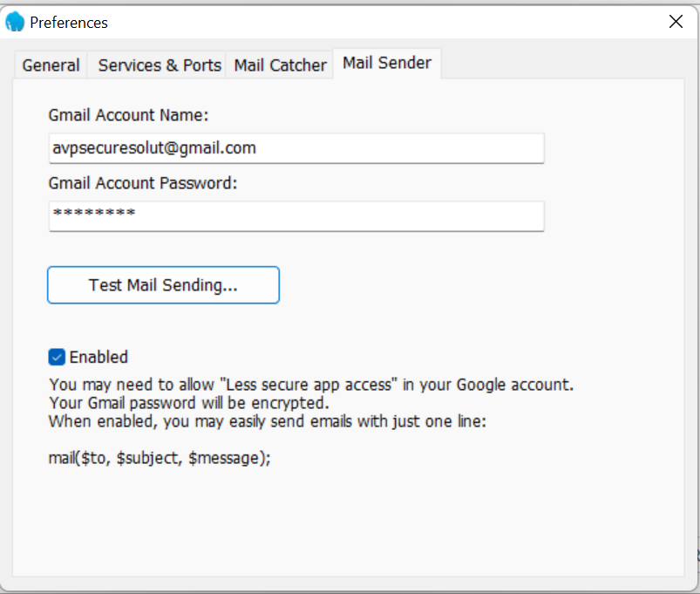Click the Enabled label text

(99, 357)
